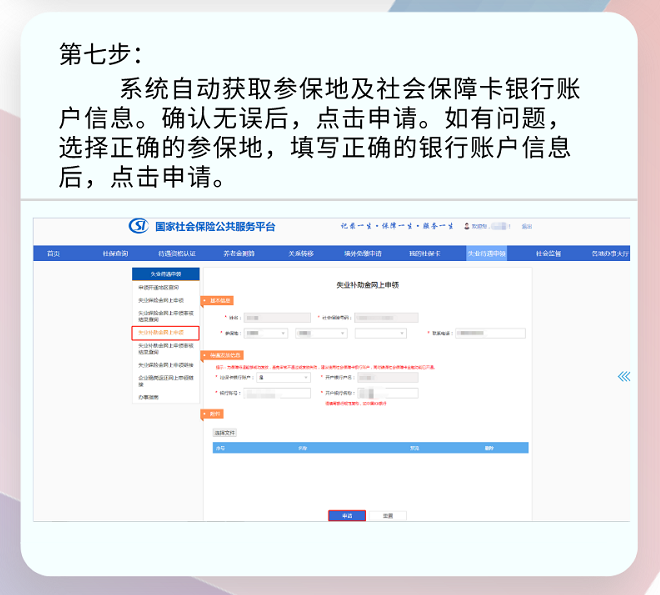Click the 开户银行名称 input field
660x595 pixels.
click(x=388, y=393)
